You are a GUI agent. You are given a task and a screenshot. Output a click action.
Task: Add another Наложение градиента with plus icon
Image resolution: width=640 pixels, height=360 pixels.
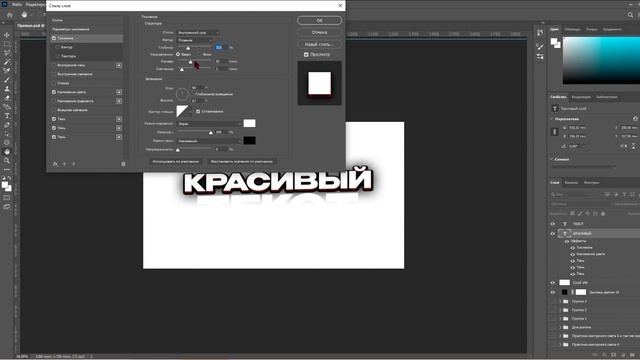119,101
